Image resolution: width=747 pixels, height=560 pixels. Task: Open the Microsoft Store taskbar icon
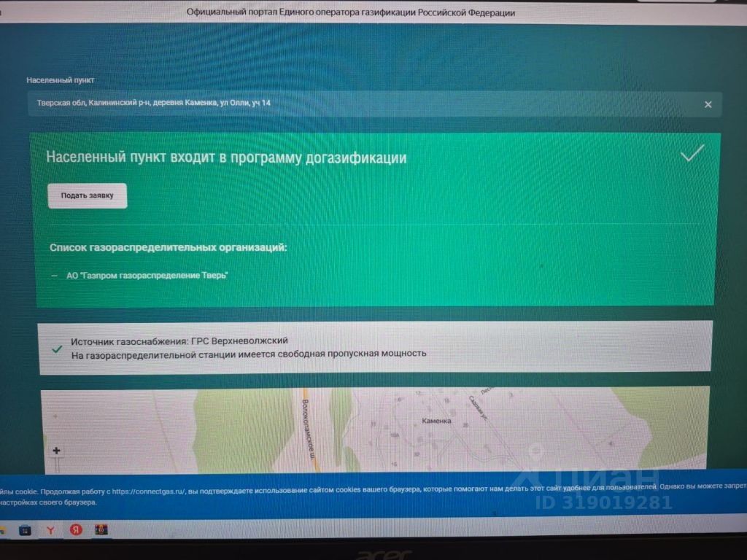coord(25,530)
